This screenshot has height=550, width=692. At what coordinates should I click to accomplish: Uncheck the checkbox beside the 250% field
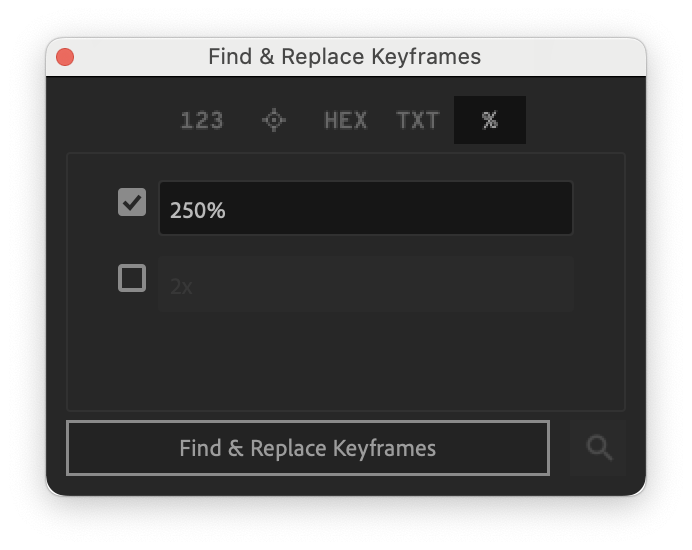[x=132, y=202]
